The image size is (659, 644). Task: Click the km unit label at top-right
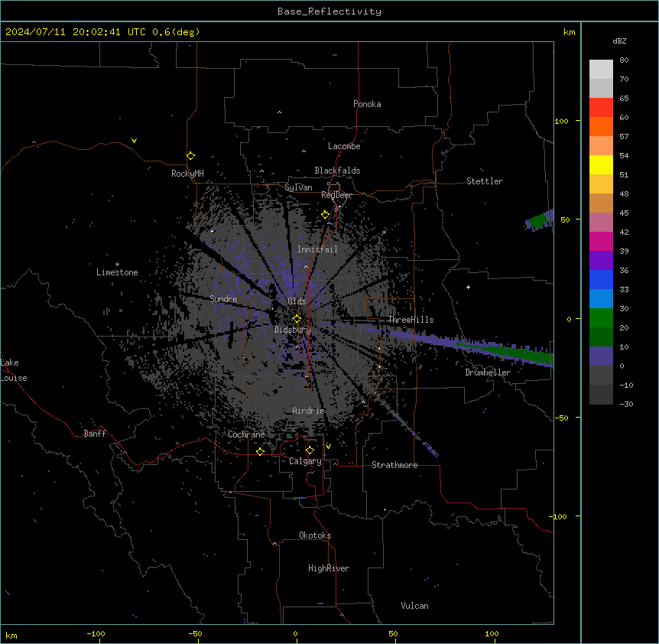(x=569, y=32)
